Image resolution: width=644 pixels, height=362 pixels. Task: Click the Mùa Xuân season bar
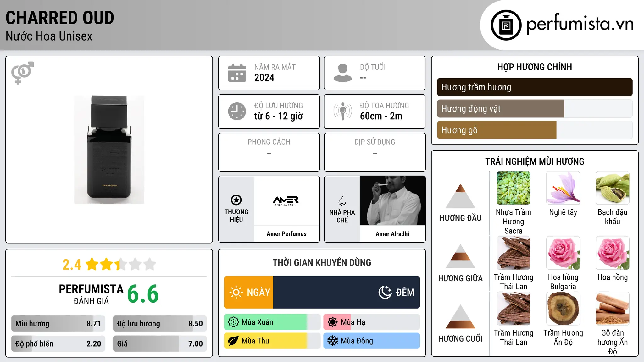272,322
